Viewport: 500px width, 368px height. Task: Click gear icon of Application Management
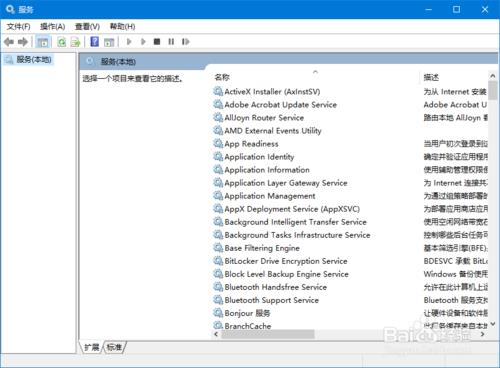[218, 196]
